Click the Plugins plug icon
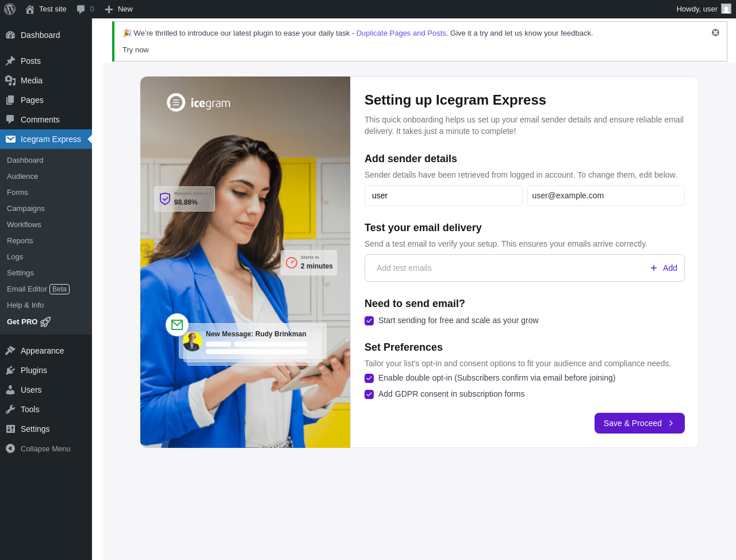Screen dimensions: 736x560 (x=10, y=370)
